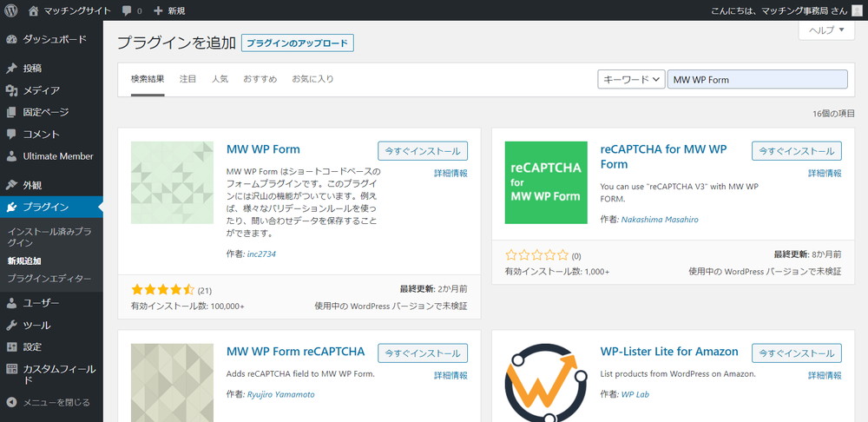
Task: Open 詳細情報 for MW WP Form reCAPTCHA
Action: pyautogui.click(x=450, y=375)
